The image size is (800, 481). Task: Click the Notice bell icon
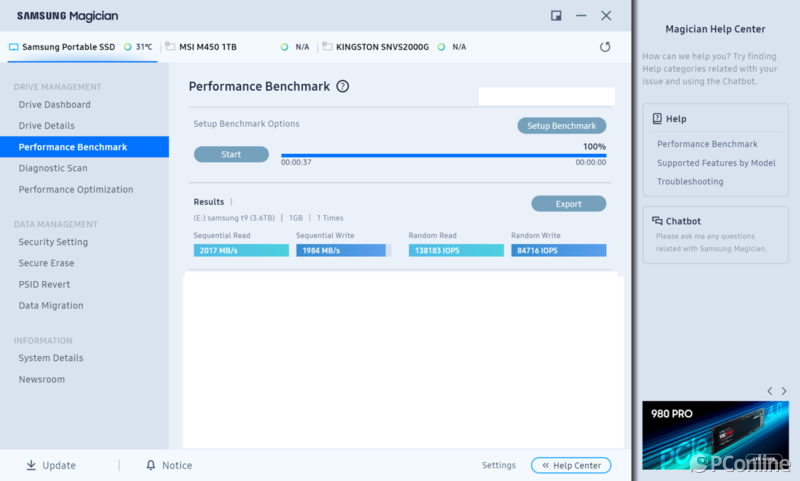click(x=151, y=465)
